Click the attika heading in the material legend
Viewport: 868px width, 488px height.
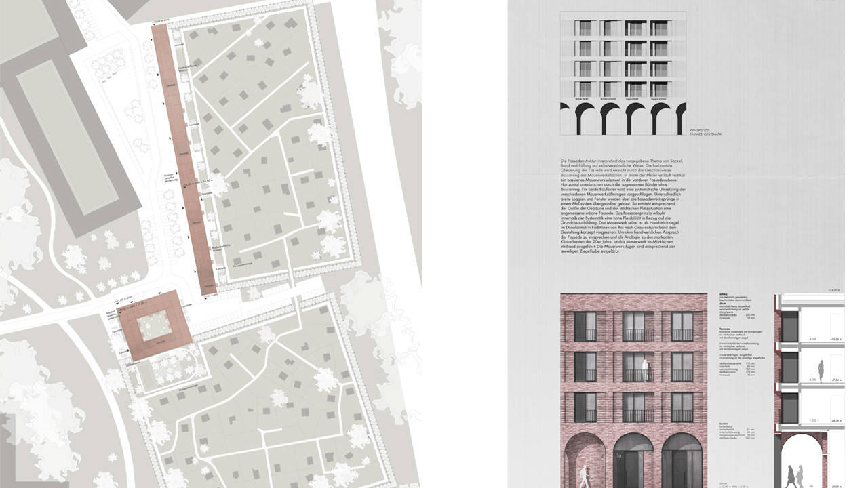[726, 296]
